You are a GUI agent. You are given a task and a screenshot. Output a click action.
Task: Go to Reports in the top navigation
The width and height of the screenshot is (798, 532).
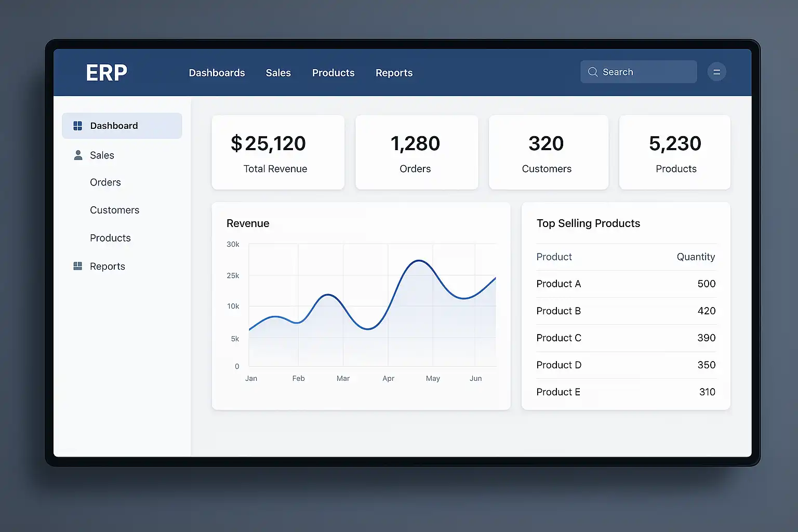point(394,73)
